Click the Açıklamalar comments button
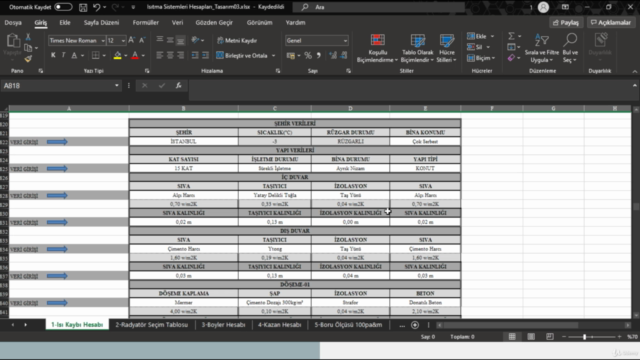The height and width of the screenshot is (360, 640). (611, 22)
